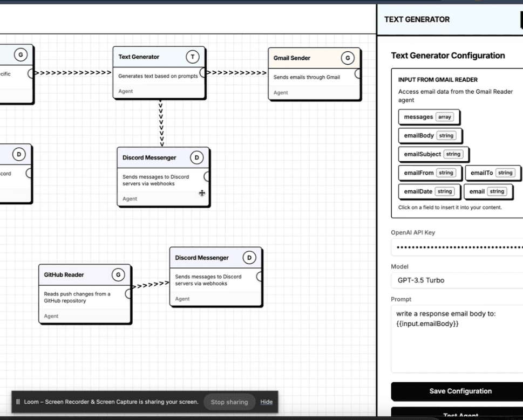Click the G icon on GitHub Reader node
The height and width of the screenshot is (420, 523).
point(118,275)
